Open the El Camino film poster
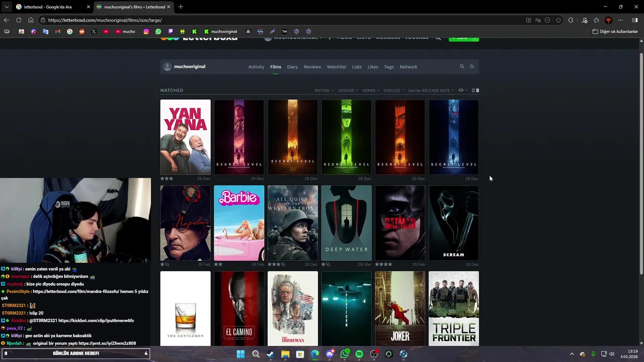The width and height of the screenshot is (644, 362). tap(239, 309)
